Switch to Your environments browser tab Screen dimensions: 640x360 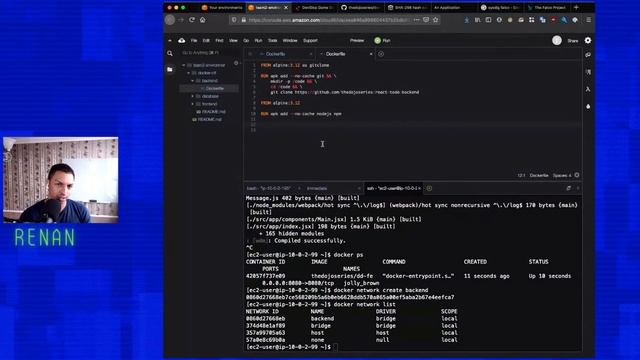tap(222, 7)
